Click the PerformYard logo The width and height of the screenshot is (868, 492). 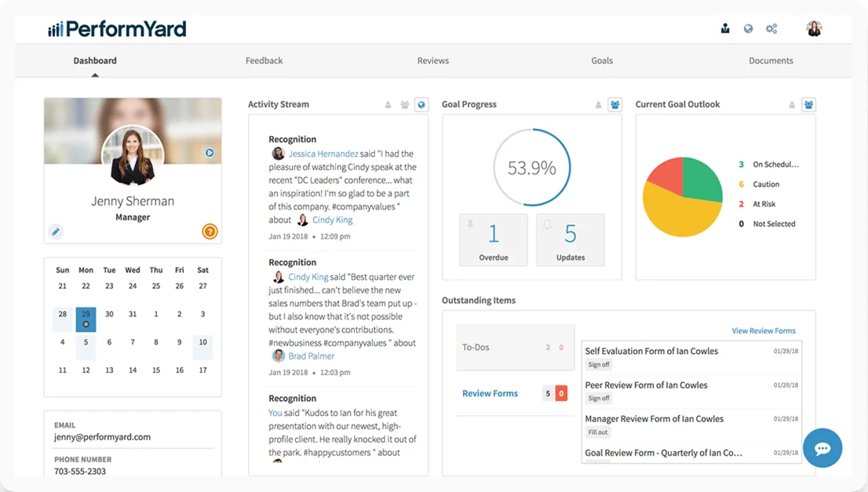(x=116, y=27)
